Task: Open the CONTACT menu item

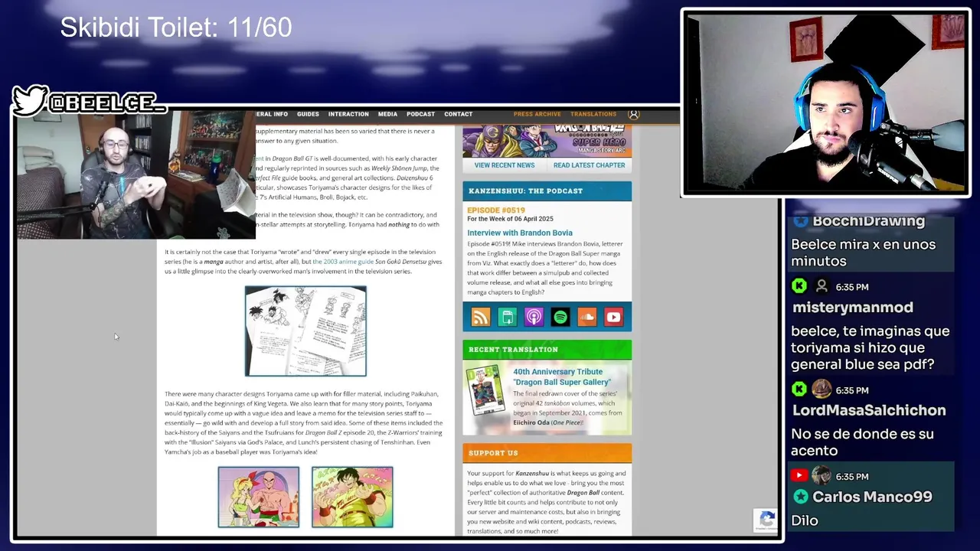Action: click(x=458, y=114)
